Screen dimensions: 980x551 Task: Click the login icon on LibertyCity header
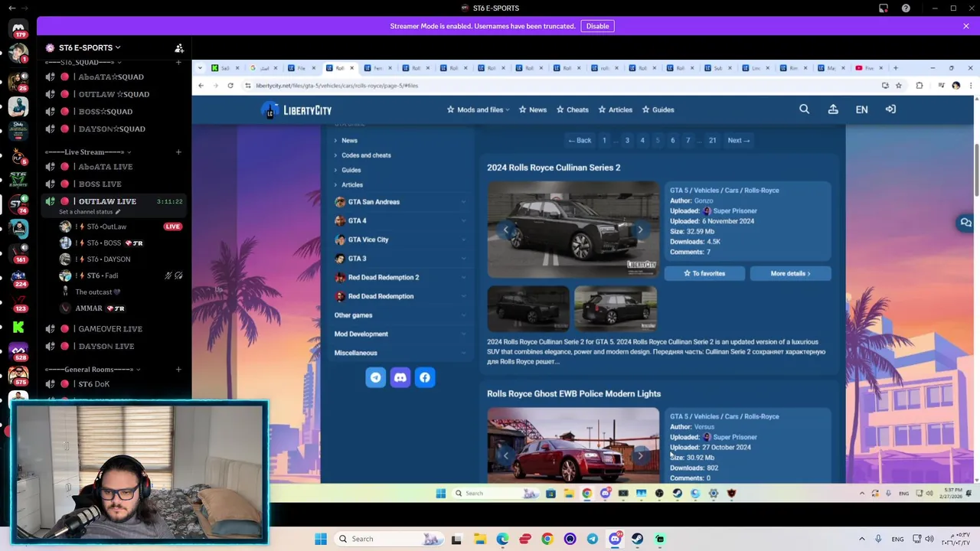(890, 109)
